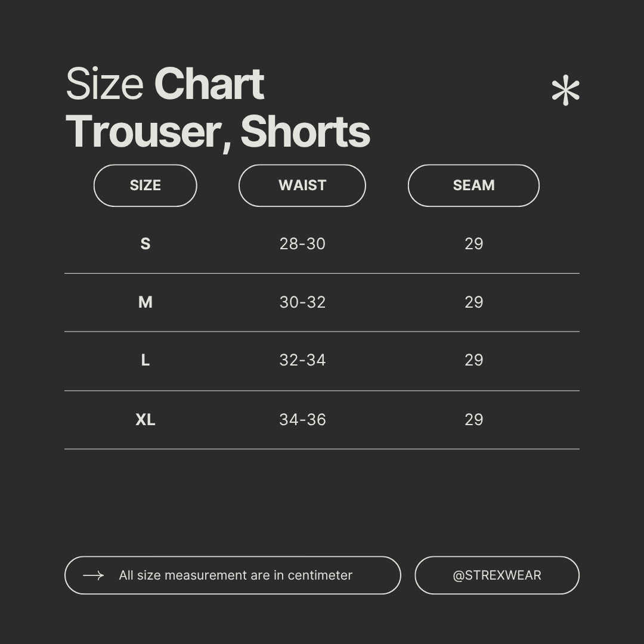The image size is (644, 644).
Task: Select the SIZE header pill
Action: point(145,185)
